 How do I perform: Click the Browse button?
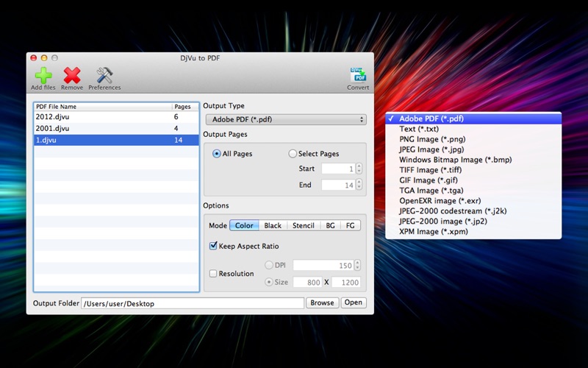tap(322, 302)
